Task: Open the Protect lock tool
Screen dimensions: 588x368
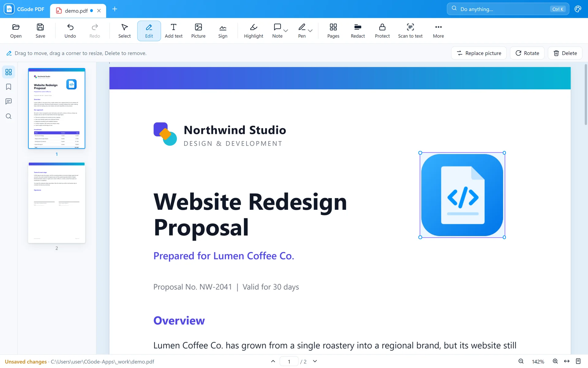Action: click(x=382, y=31)
